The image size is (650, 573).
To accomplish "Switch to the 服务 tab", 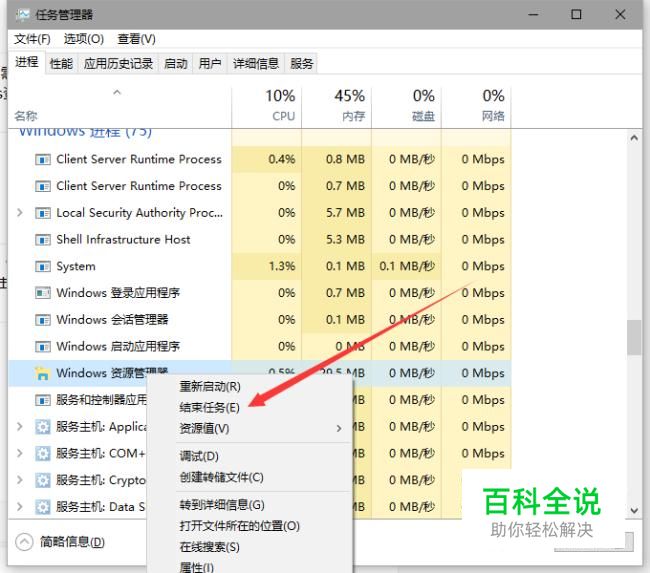I will tap(301, 64).
